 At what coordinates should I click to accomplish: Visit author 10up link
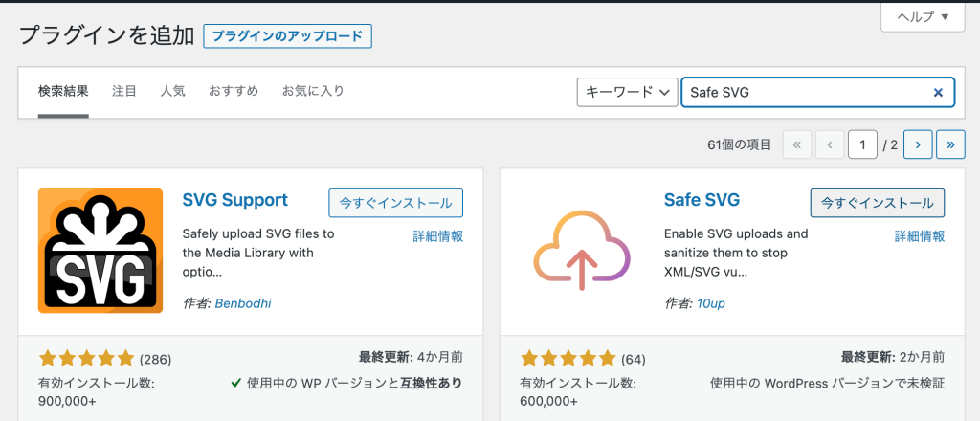[711, 303]
